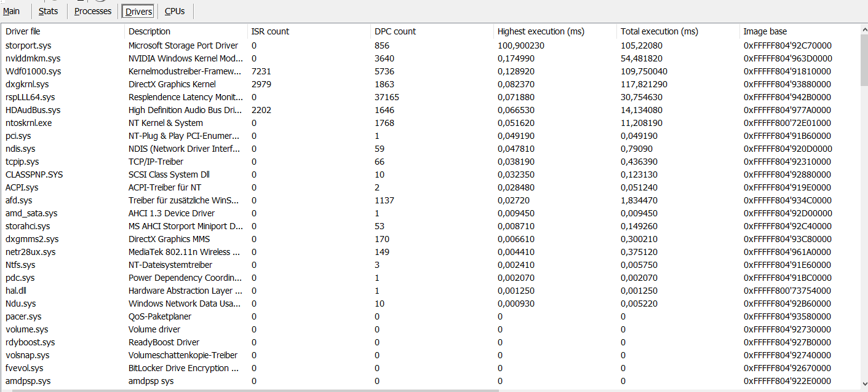Select the tcpip.sys driver row
The width and height of the screenshot is (868, 392).
[431, 162]
